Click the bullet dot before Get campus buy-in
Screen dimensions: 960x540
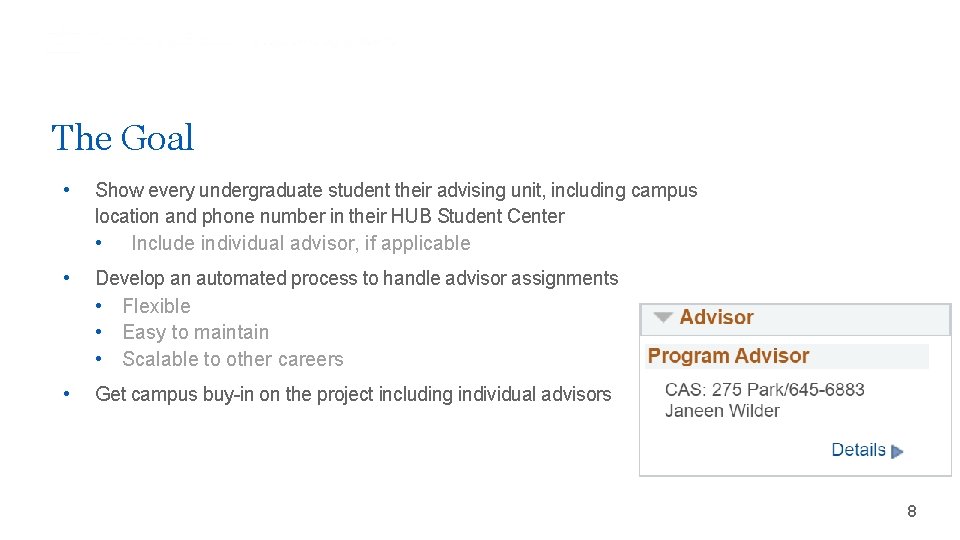click(x=67, y=394)
